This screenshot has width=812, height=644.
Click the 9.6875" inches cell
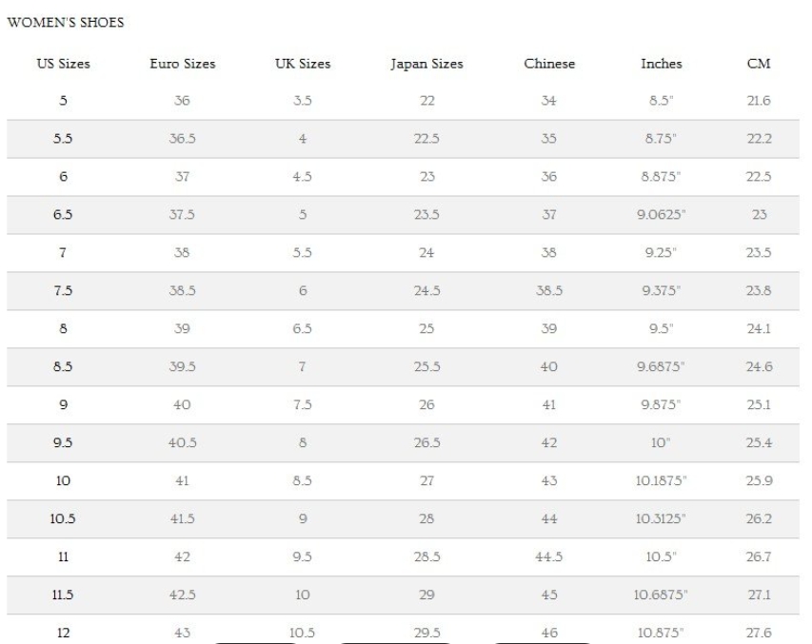coord(661,367)
